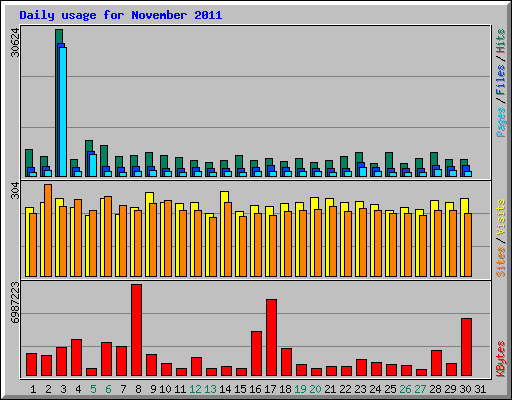Click day label 17 on the x-axis
512x400 pixels.
(270, 389)
